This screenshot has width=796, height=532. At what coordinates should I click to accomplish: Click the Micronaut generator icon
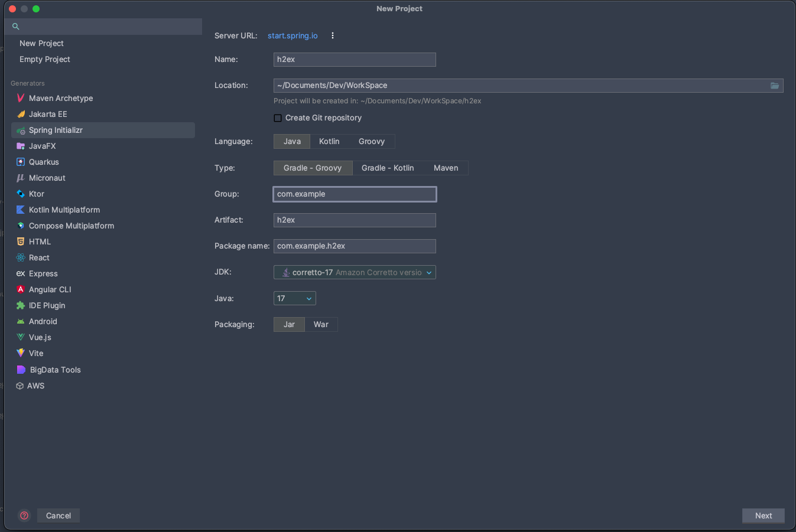coord(21,178)
